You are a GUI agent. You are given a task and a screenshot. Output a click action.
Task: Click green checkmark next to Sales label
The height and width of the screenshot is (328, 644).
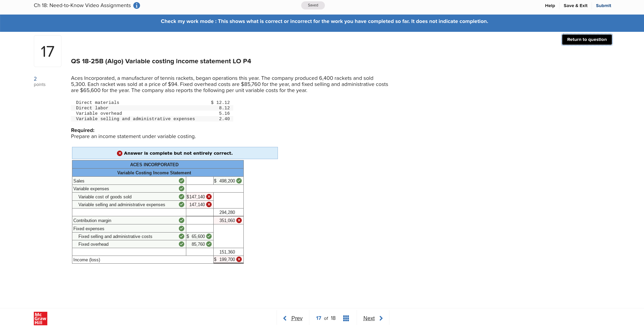[182, 181]
